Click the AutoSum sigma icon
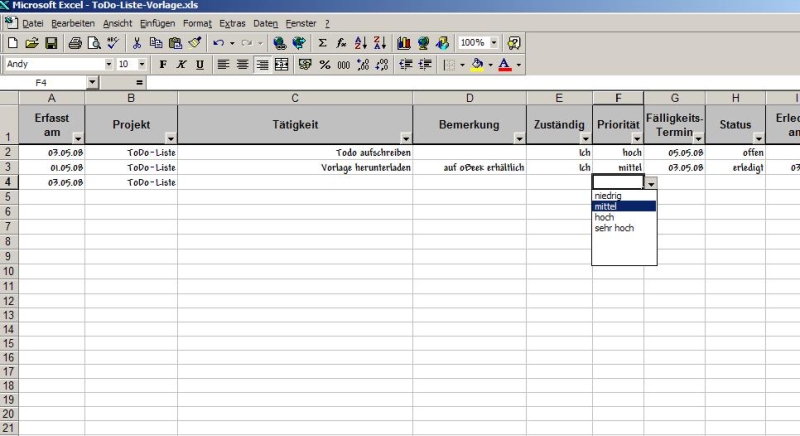 322,43
